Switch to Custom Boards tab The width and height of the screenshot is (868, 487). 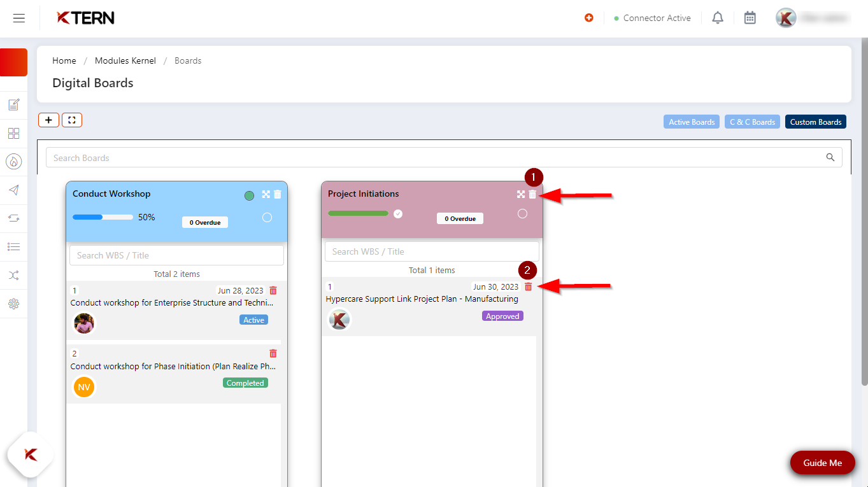click(816, 122)
